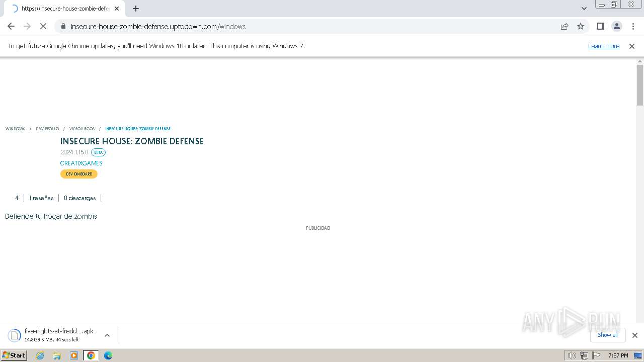Click Show all downloads button
This screenshot has width=644, height=362.
(x=608, y=335)
